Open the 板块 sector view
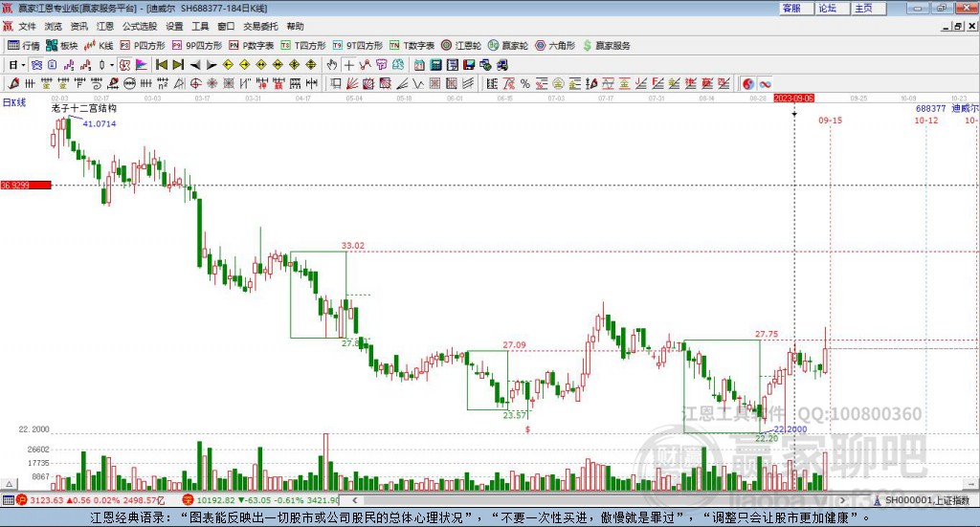 tap(61, 46)
